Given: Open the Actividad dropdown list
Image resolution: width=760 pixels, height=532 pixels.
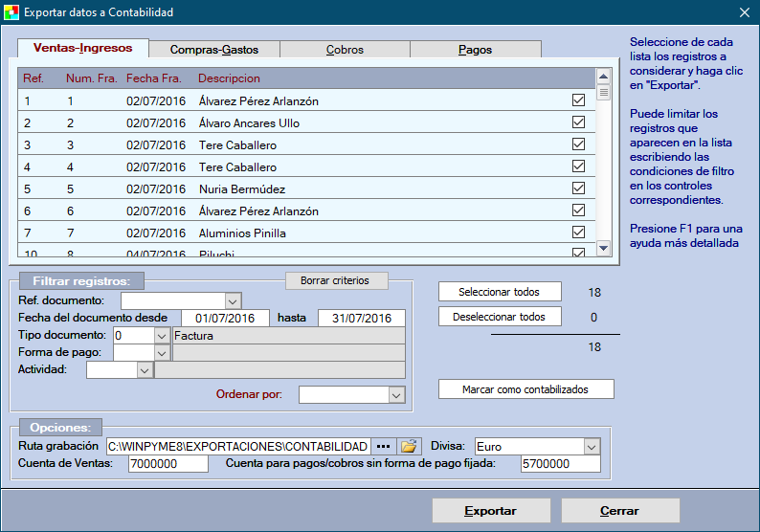Looking at the screenshot, I should pyautogui.click(x=145, y=370).
